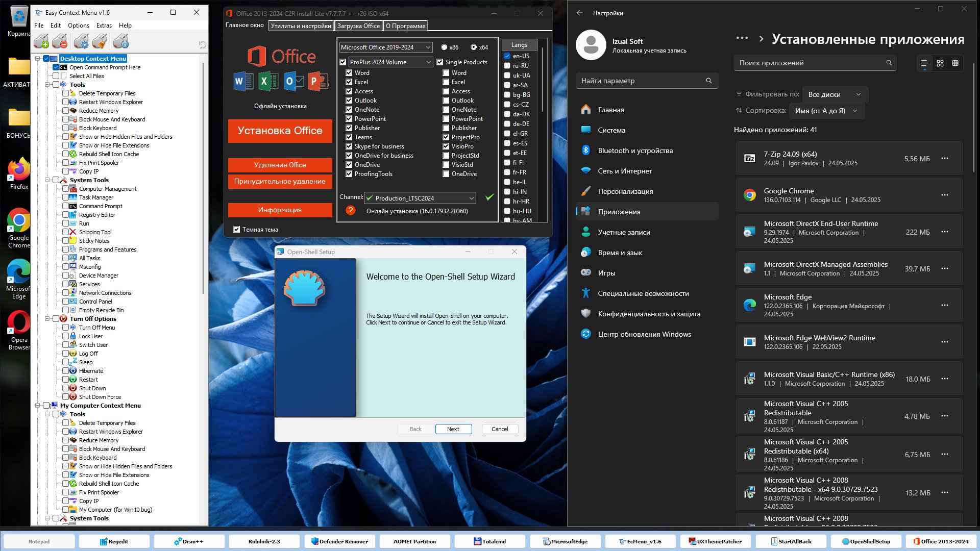Click Принудительное удаление button
The height and width of the screenshot is (551, 980).
tap(280, 181)
